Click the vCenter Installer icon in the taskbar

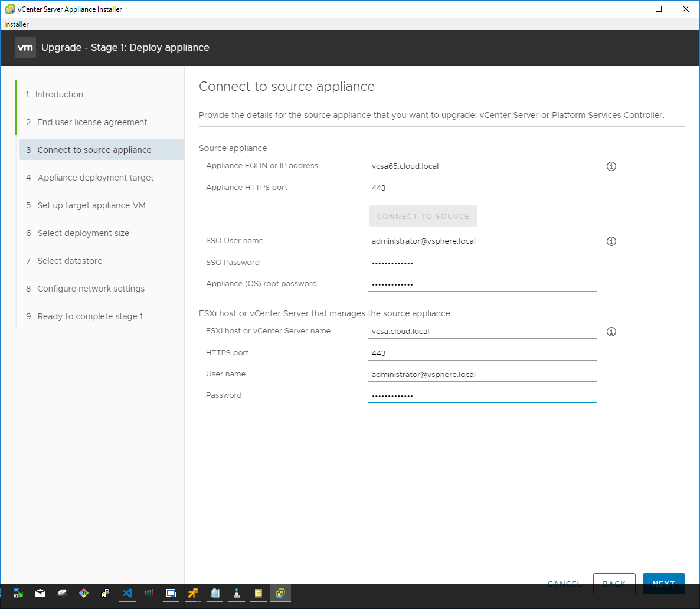coord(280,593)
